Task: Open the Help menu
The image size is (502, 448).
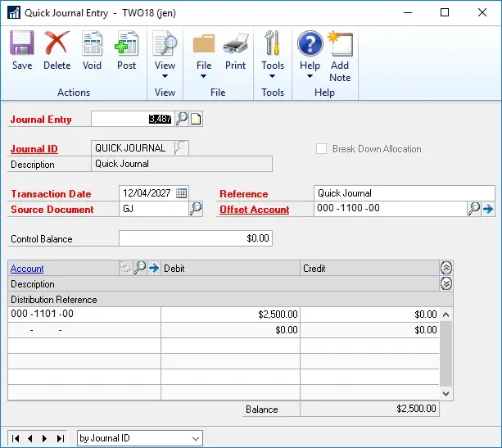Action: [x=310, y=56]
